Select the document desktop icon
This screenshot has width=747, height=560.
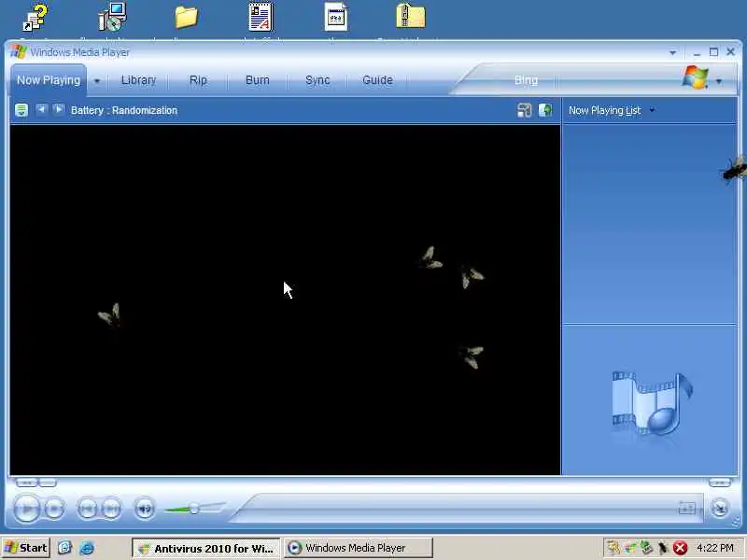pos(261,17)
